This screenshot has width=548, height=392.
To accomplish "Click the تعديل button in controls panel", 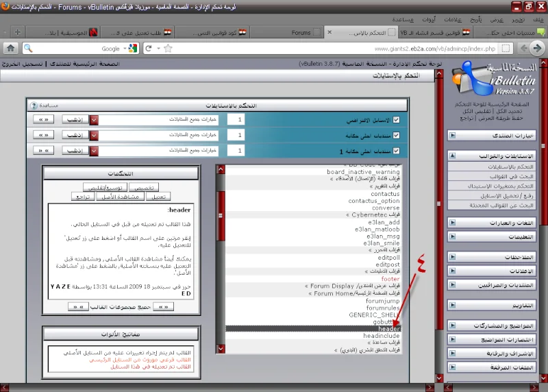I will [x=158, y=197].
